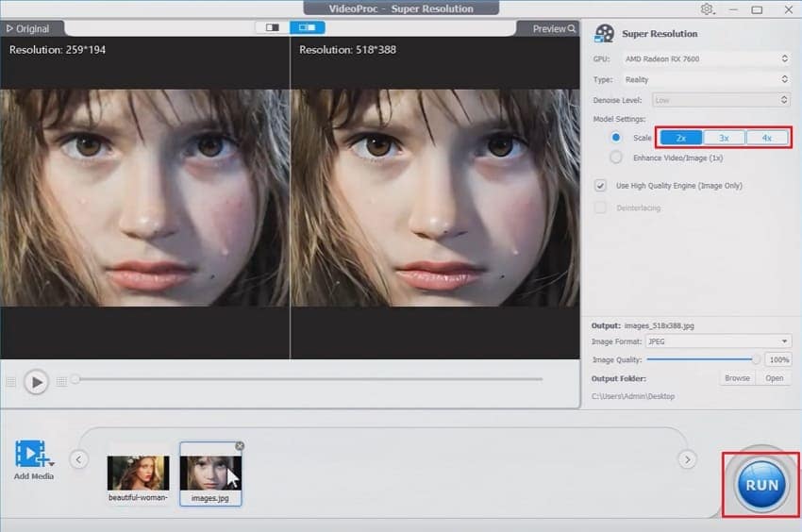
Task: Open the Add Media dropdown arrow
Action: pyautogui.click(x=52, y=463)
